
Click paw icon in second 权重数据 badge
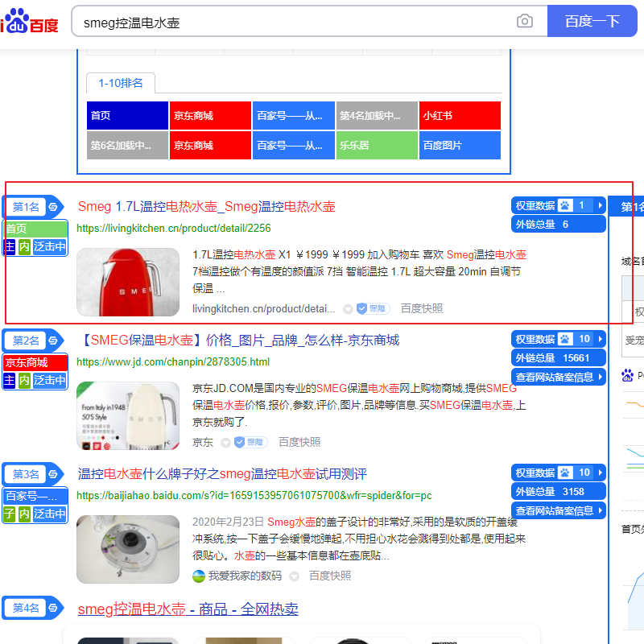click(x=565, y=339)
